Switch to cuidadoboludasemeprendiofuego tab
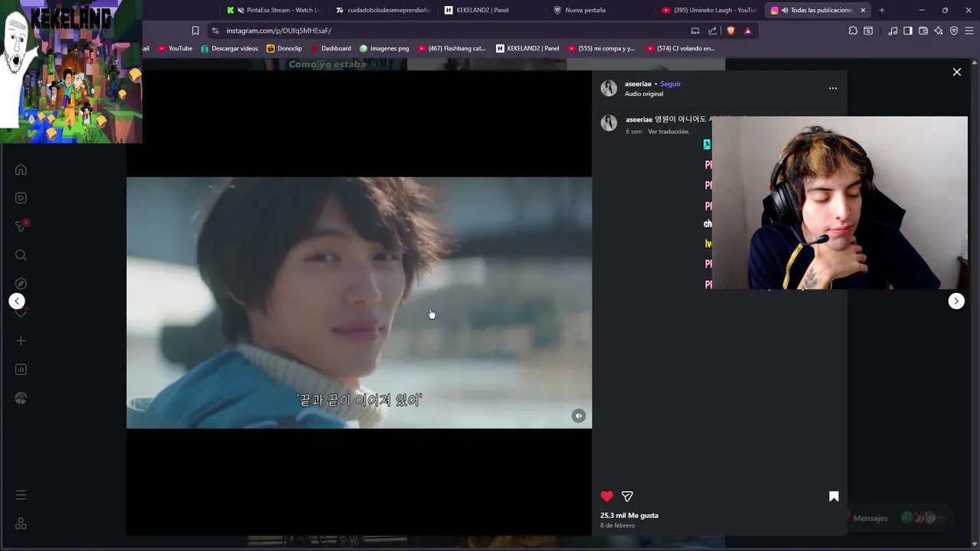Image resolution: width=980 pixels, height=551 pixels. pos(383,10)
